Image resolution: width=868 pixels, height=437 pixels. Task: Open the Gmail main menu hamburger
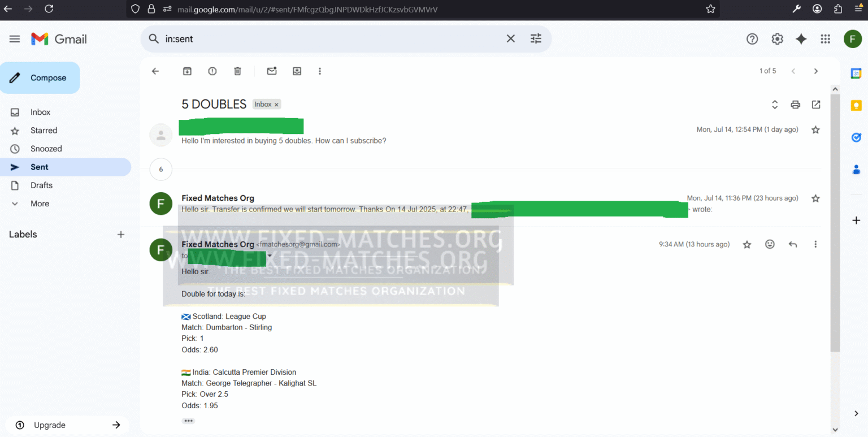click(15, 39)
